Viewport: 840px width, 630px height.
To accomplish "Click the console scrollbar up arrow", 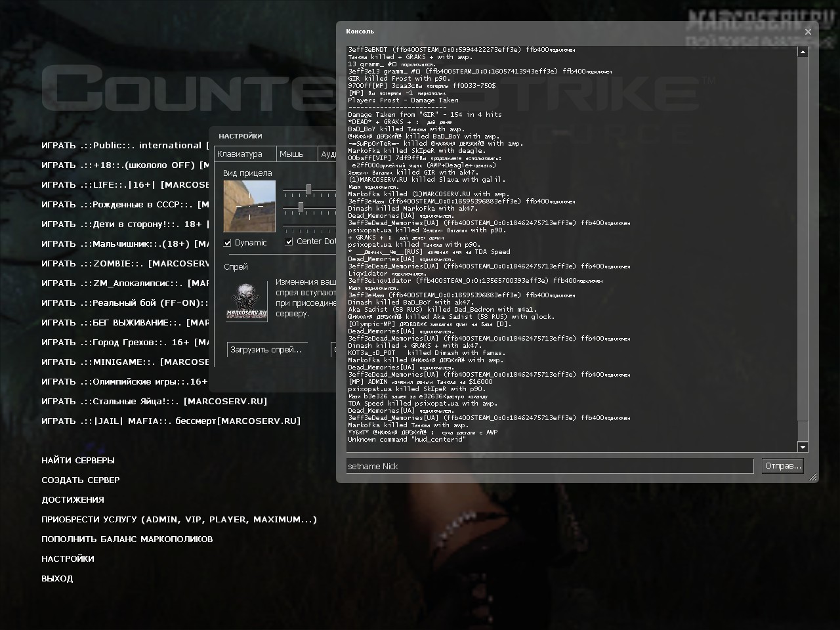I will click(x=803, y=52).
